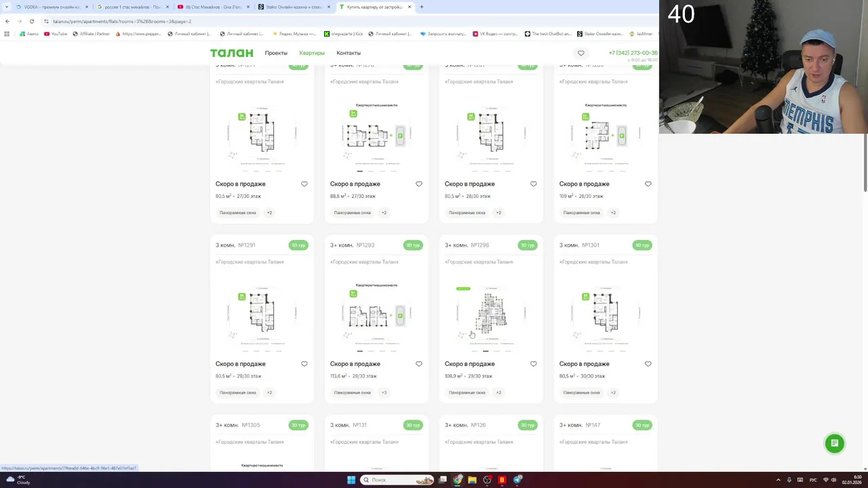Open the Авито bookmark
868x488 pixels.
(x=29, y=33)
